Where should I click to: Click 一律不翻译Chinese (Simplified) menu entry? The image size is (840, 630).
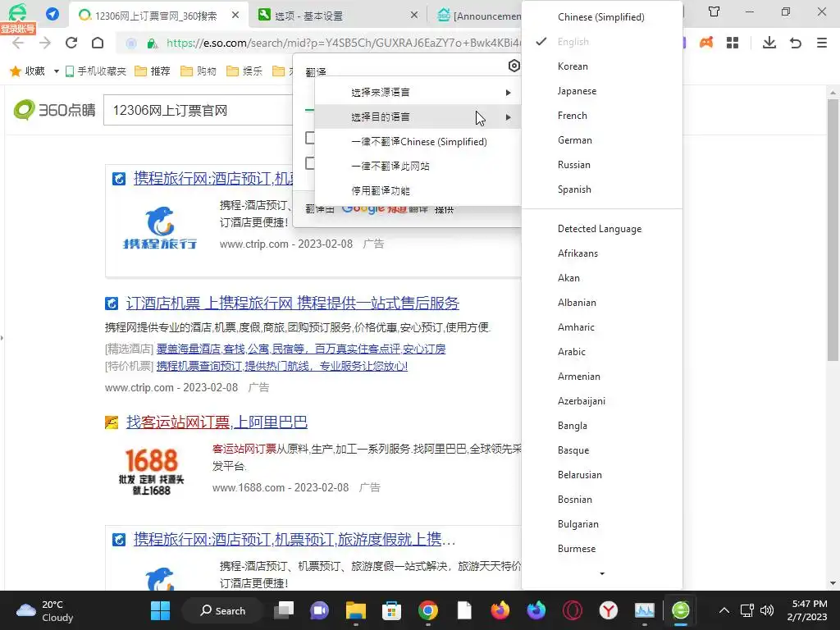[x=419, y=141]
